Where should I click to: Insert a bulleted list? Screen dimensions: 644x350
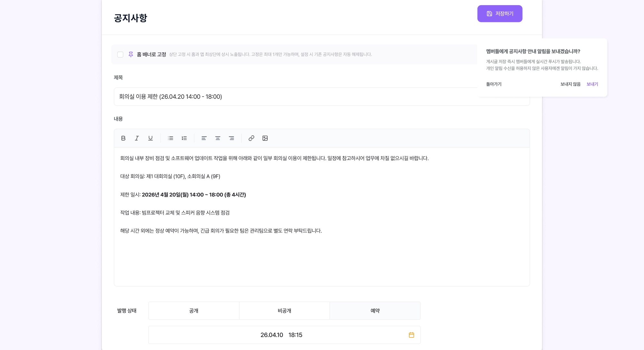(171, 138)
